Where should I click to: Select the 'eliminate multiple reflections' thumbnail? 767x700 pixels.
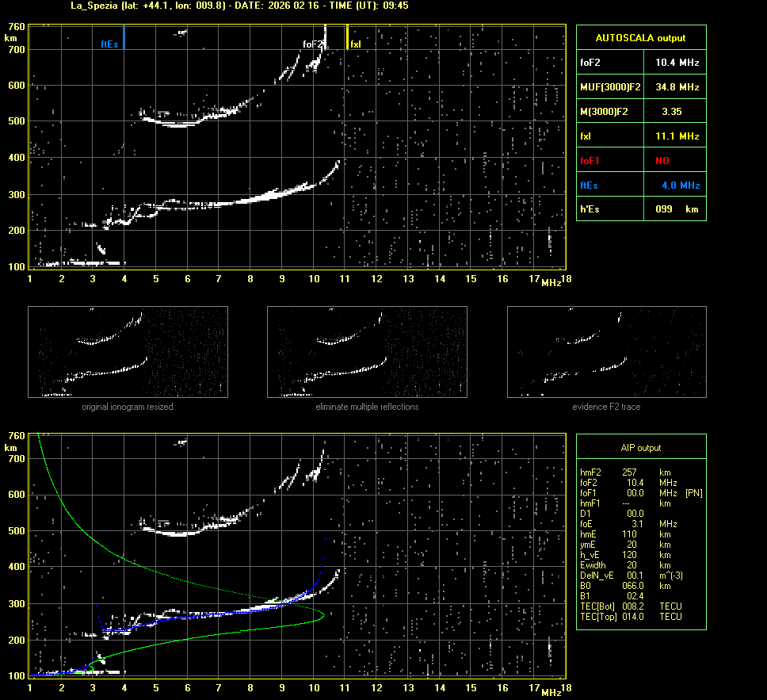[x=367, y=352]
